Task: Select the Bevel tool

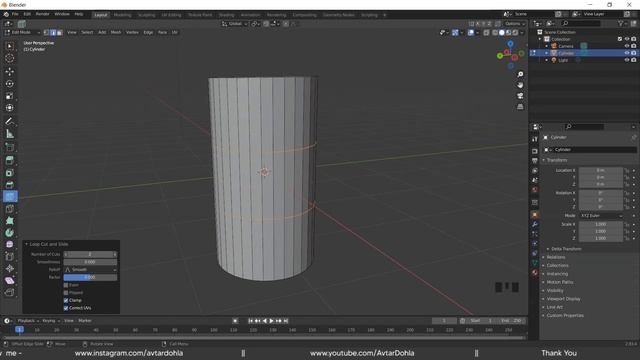Action: point(9,184)
